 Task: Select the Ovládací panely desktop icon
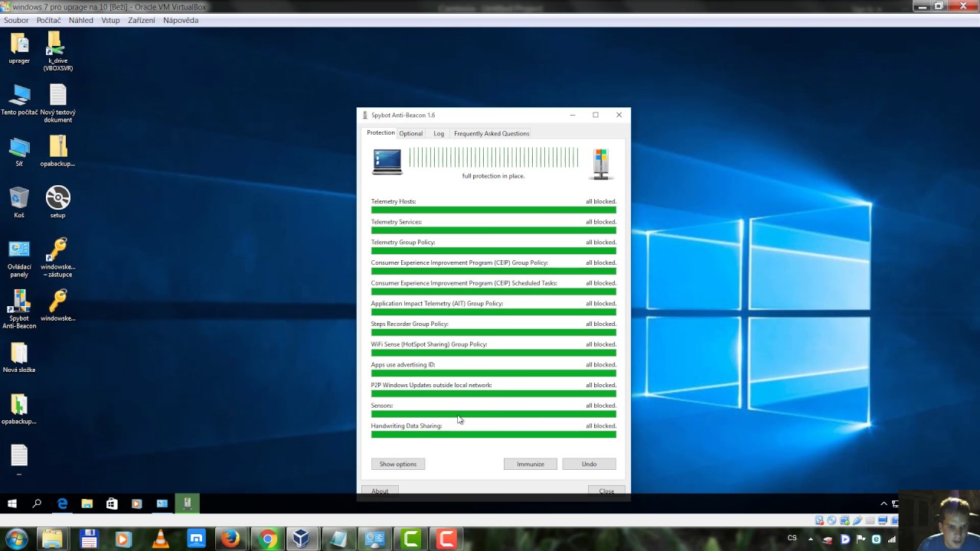pos(19,259)
